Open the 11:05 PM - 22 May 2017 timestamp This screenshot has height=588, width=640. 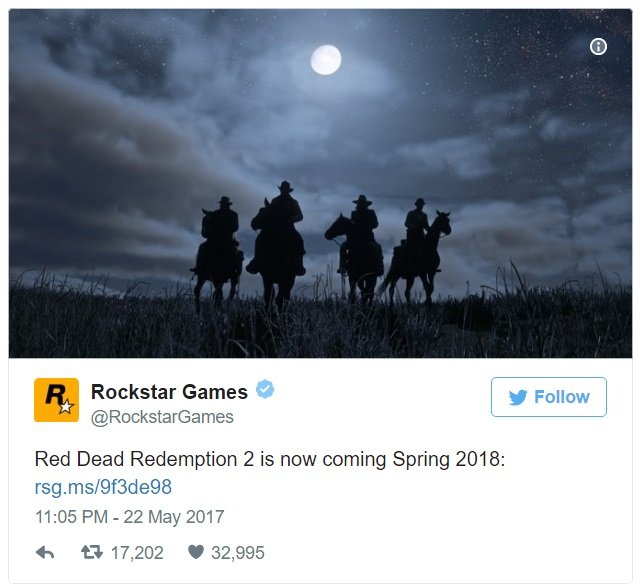pos(130,517)
